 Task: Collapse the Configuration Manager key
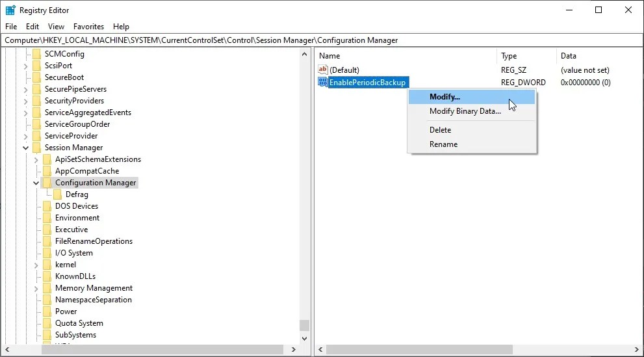tap(36, 183)
